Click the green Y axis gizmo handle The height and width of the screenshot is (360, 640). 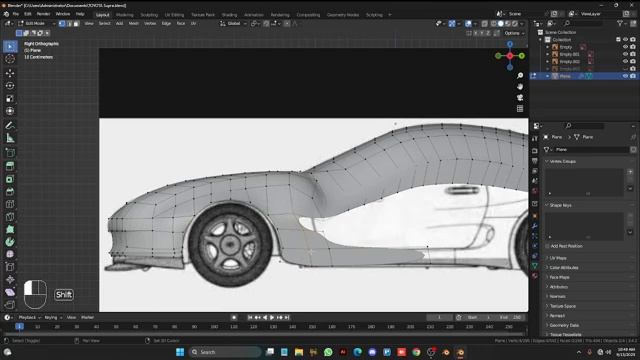[522, 56]
